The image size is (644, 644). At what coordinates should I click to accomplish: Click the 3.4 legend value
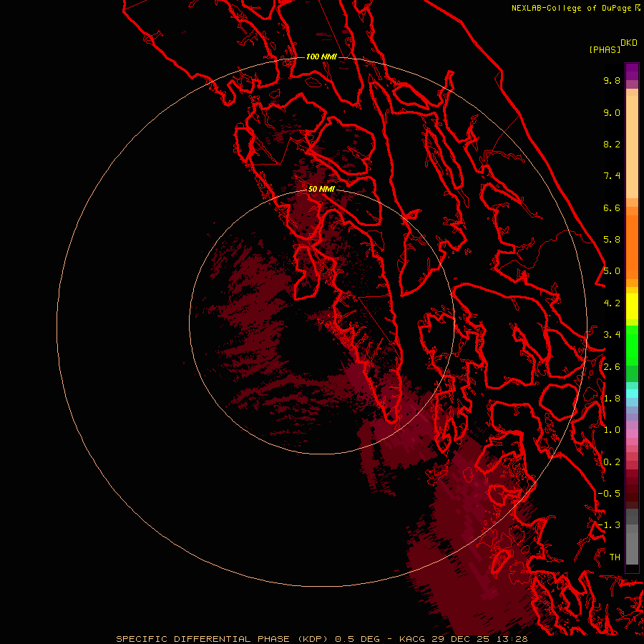612,335
